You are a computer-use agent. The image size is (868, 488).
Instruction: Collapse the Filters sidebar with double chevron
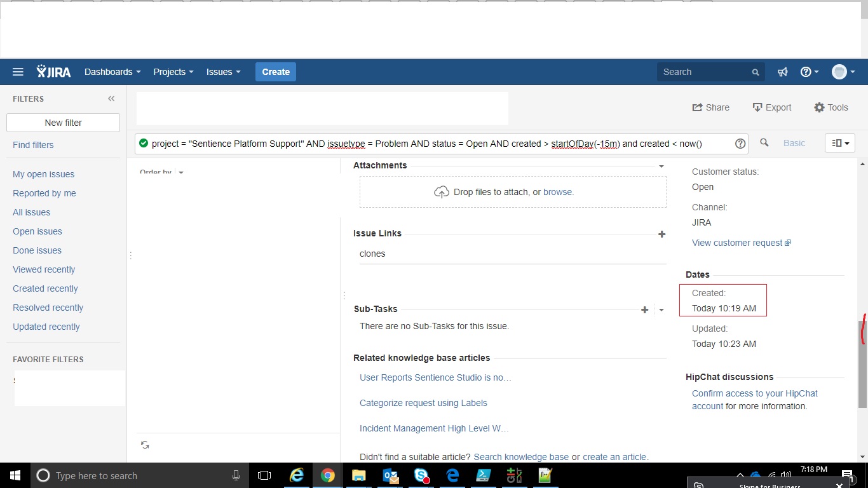click(111, 98)
